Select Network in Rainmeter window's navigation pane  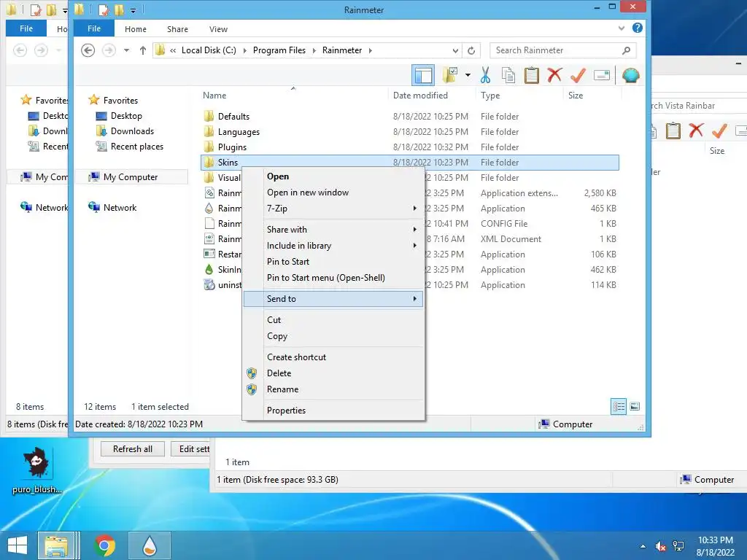(x=120, y=208)
